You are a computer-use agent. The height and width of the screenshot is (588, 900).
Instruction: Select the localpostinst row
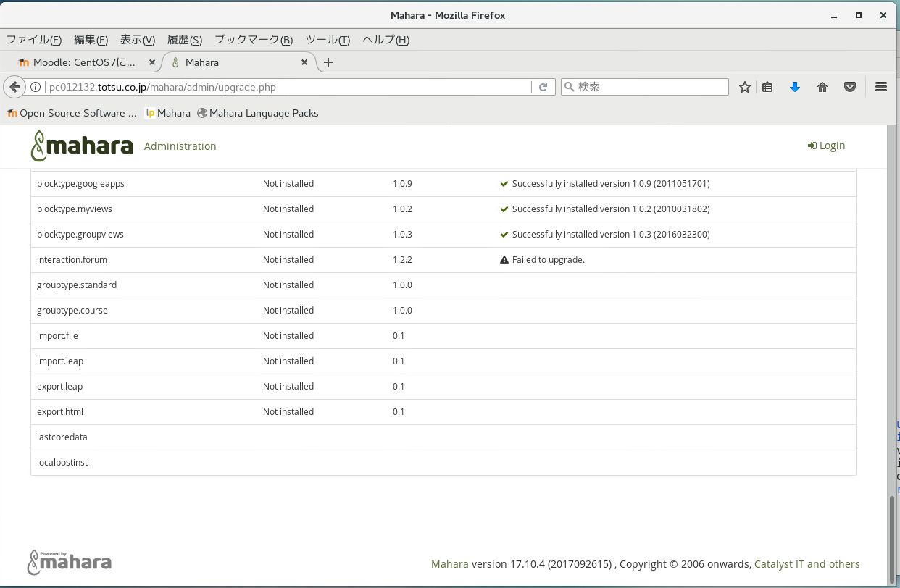[x=443, y=463]
